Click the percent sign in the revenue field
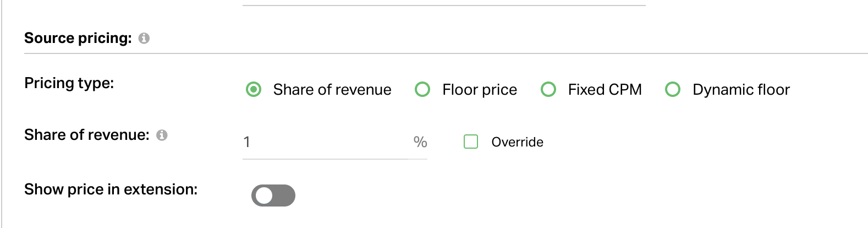868x228 pixels. coord(420,142)
